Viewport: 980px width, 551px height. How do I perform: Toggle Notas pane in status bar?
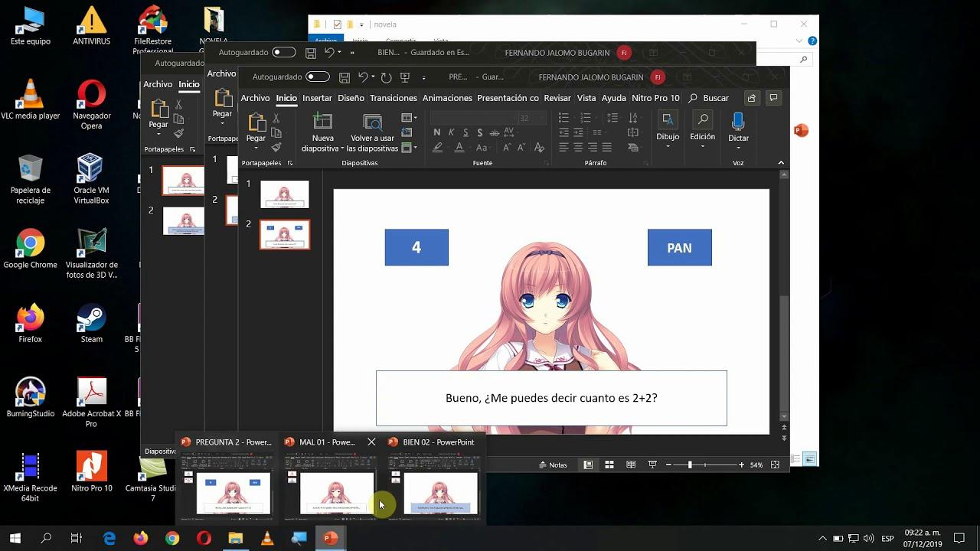click(x=554, y=465)
